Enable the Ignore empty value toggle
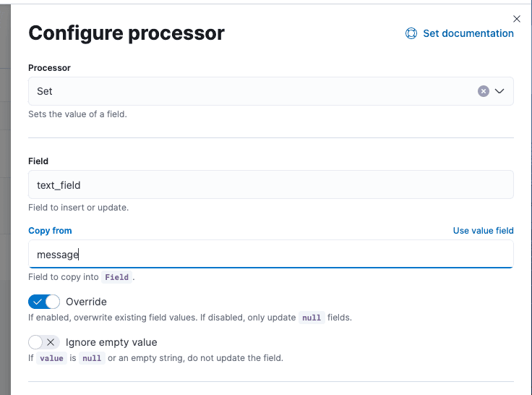Viewport: 532px width, 395px height. pos(44,342)
